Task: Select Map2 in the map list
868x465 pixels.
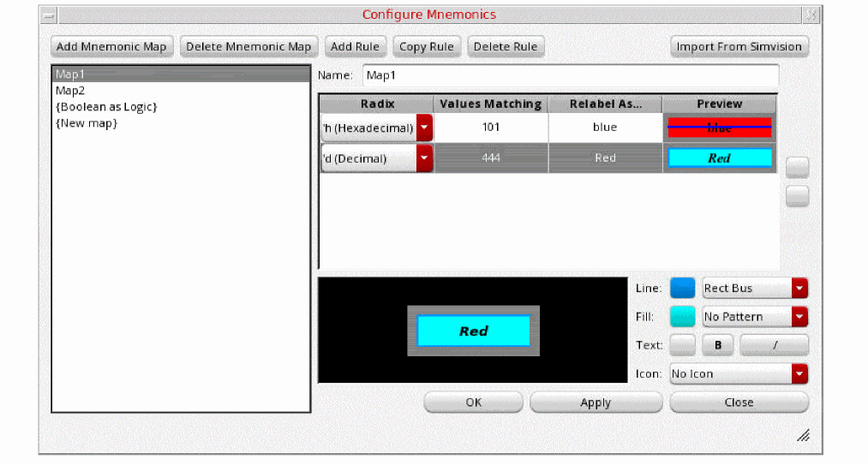Action: (x=70, y=91)
